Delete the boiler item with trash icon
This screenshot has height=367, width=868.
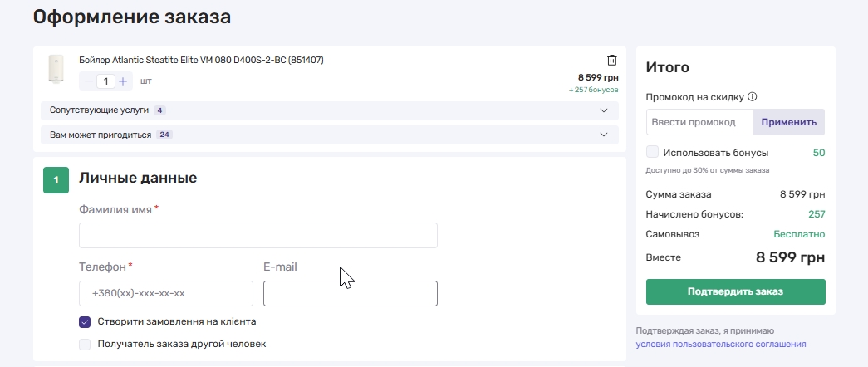coord(612,60)
